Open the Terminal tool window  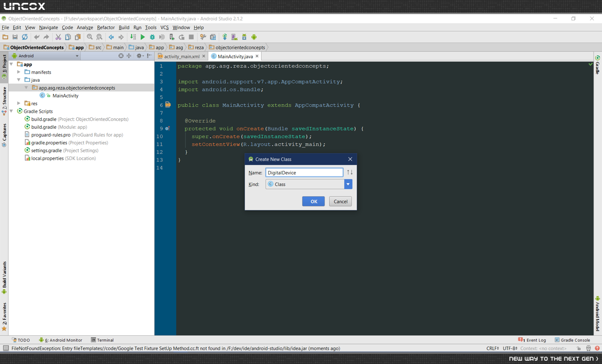point(102,340)
